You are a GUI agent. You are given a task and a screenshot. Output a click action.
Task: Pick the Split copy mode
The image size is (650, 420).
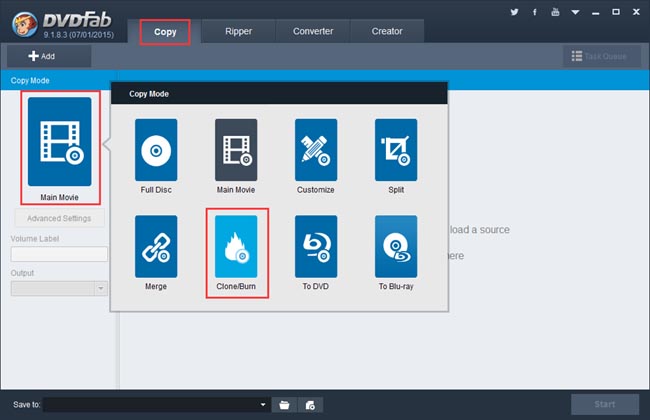(x=396, y=150)
